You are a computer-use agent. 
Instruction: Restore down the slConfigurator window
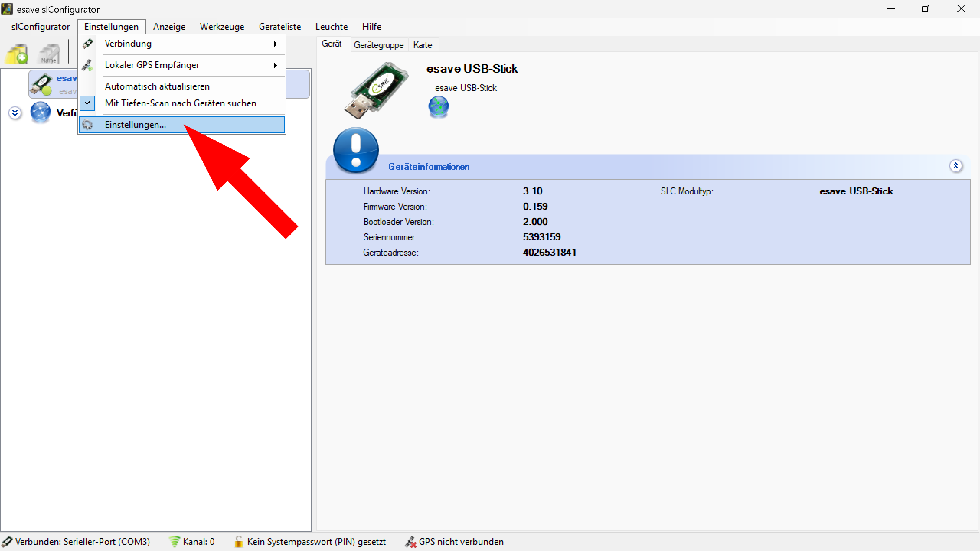click(925, 9)
